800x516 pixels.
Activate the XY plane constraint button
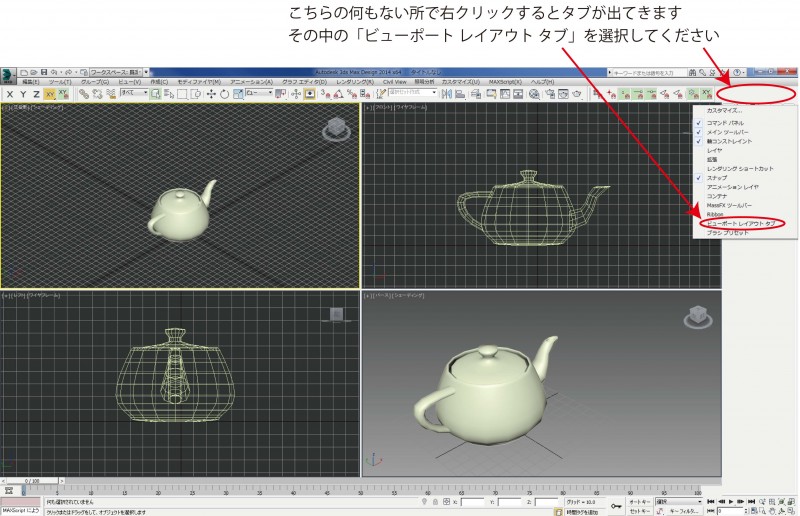[x=49, y=93]
